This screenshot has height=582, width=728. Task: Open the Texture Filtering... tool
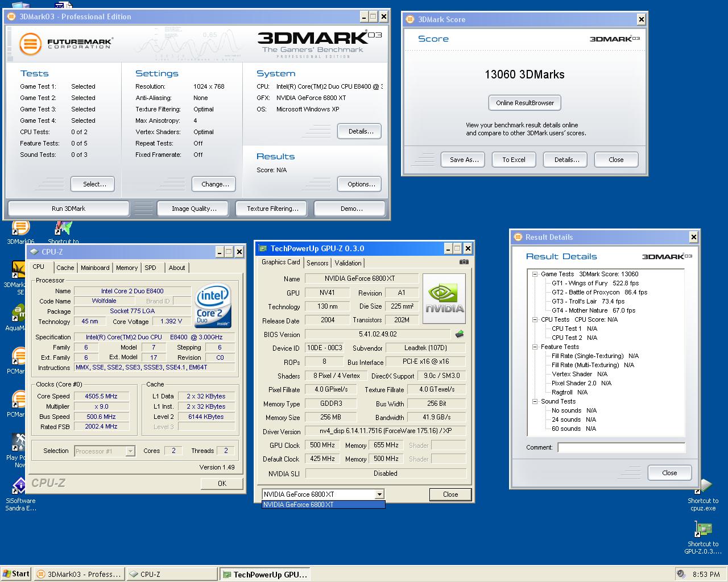tap(271, 209)
